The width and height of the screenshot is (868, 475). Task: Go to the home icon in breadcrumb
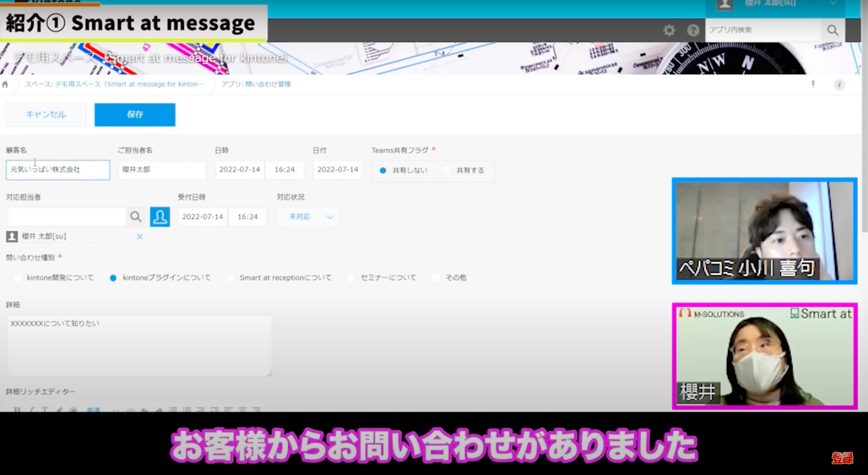point(5,84)
